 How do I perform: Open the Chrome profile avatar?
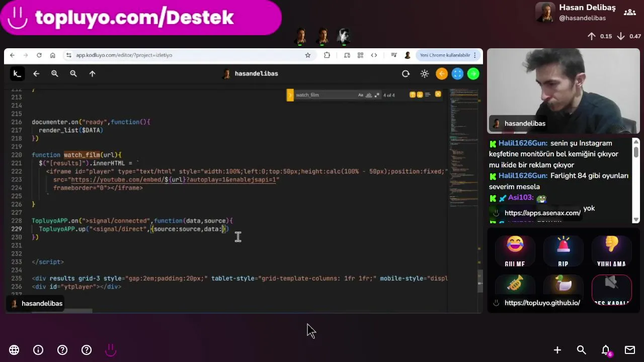[408, 55]
